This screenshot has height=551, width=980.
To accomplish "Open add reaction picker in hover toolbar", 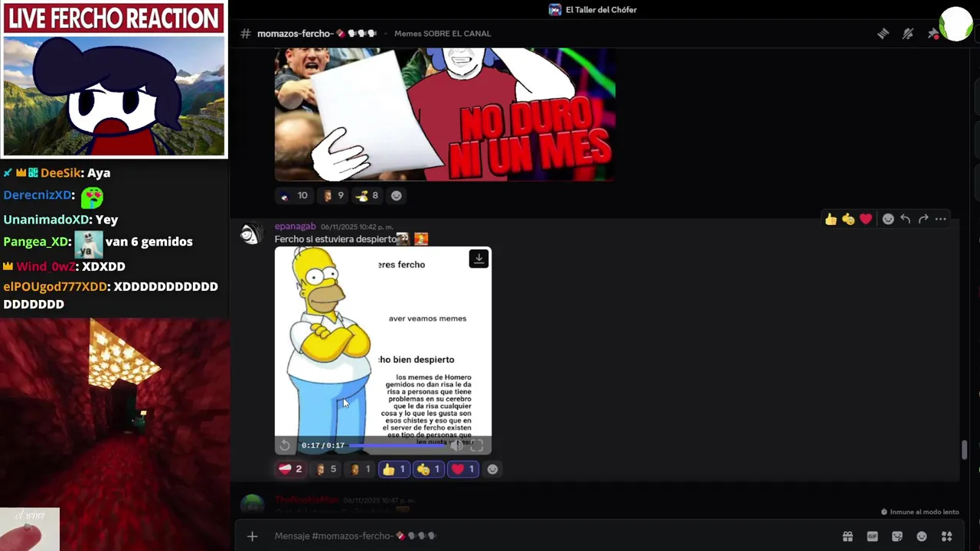I will [x=888, y=220].
